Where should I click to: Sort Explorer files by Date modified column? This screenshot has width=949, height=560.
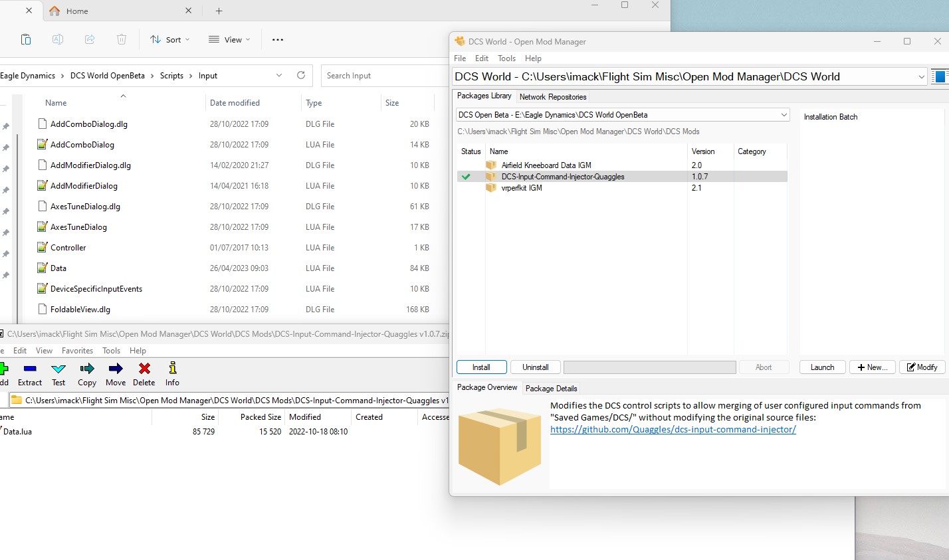click(235, 103)
